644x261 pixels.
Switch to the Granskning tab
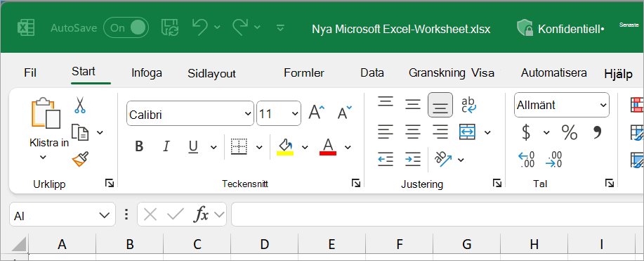[x=437, y=73]
